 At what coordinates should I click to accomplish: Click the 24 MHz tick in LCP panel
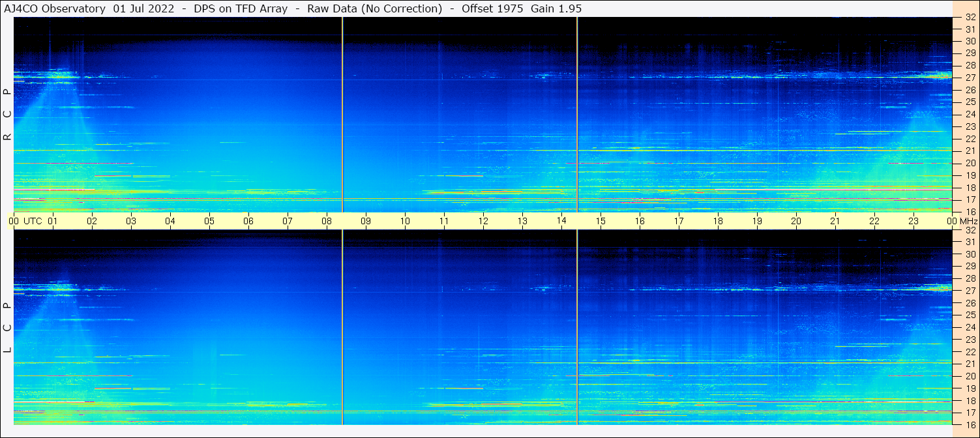[x=970, y=327]
